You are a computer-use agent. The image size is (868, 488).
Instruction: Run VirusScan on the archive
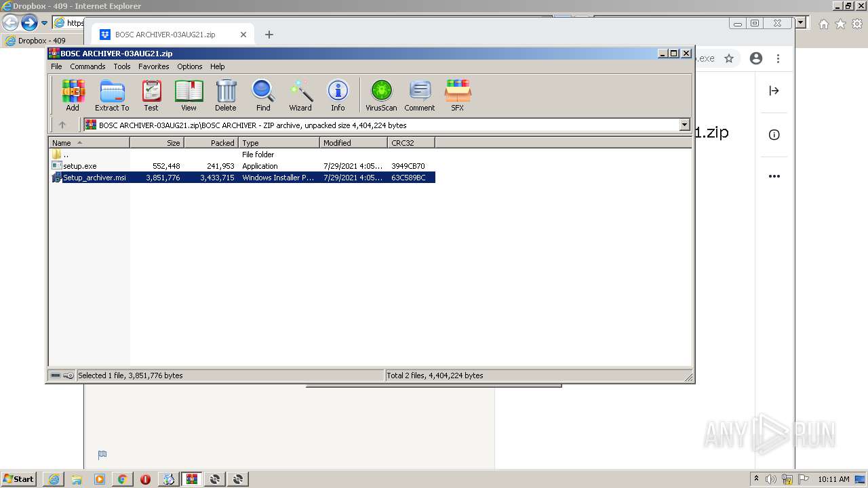[x=381, y=95]
